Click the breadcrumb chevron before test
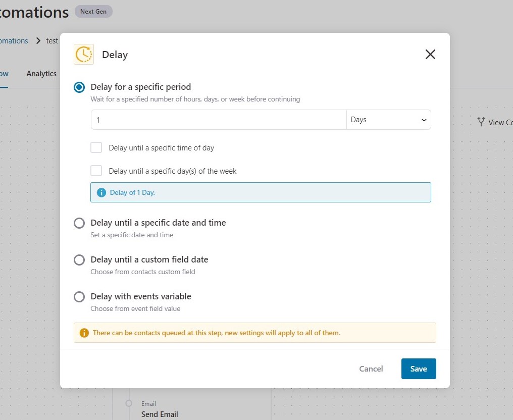This screenshot has width=513, height=420. 38,41
